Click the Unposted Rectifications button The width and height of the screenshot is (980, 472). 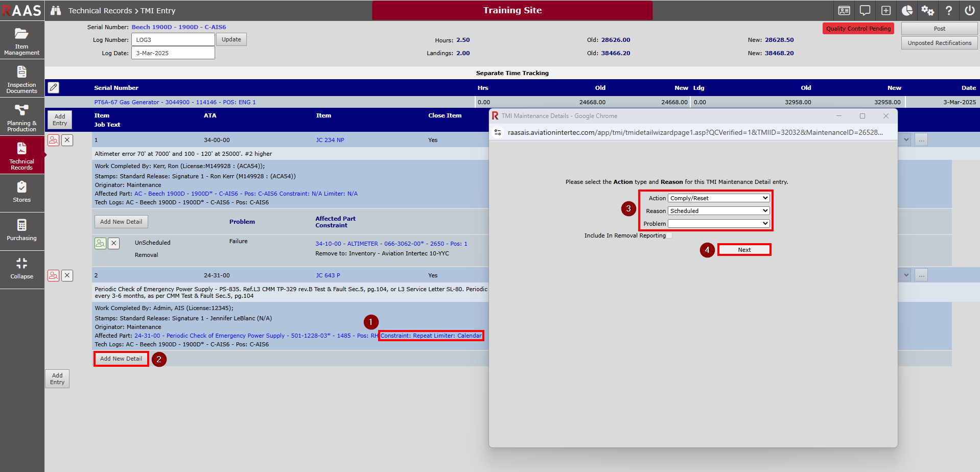click(x=939, y=43)
